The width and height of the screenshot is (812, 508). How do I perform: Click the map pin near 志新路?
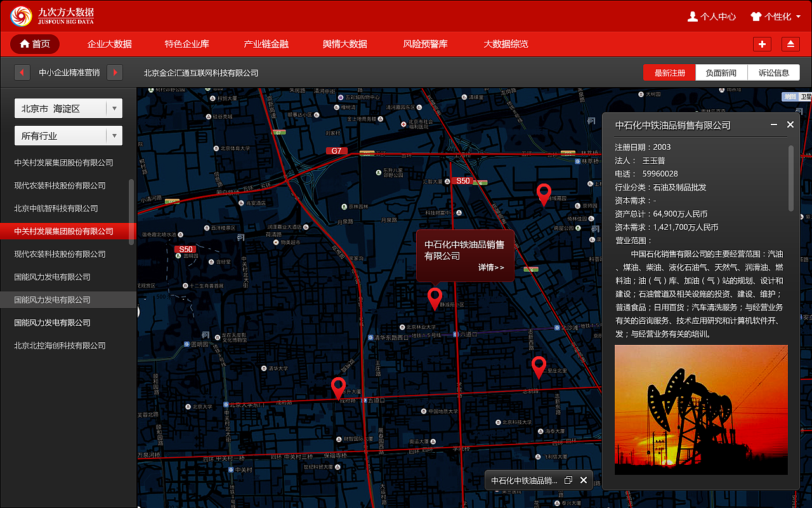pos(539,367)
